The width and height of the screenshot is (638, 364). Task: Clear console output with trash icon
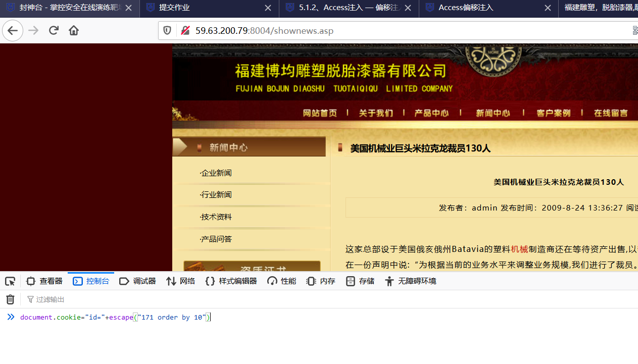(10, 299)
